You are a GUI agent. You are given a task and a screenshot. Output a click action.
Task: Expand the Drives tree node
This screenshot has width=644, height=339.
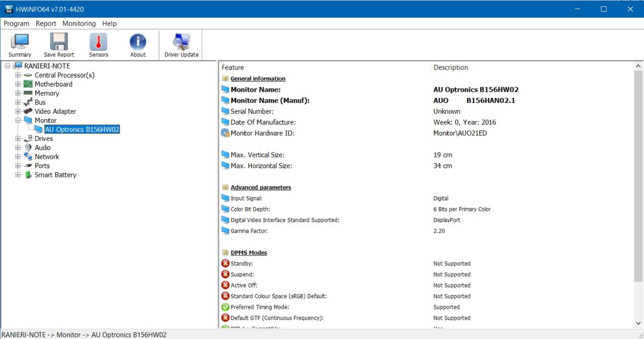(x=18, y=139)
